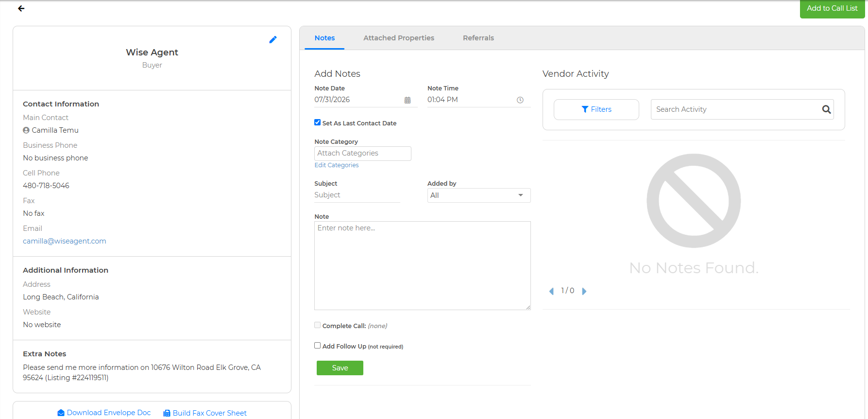This screenshot has width=868, height=419.
Task: Edit contact with the pencil icon
Action: click(x=273, y=39)
